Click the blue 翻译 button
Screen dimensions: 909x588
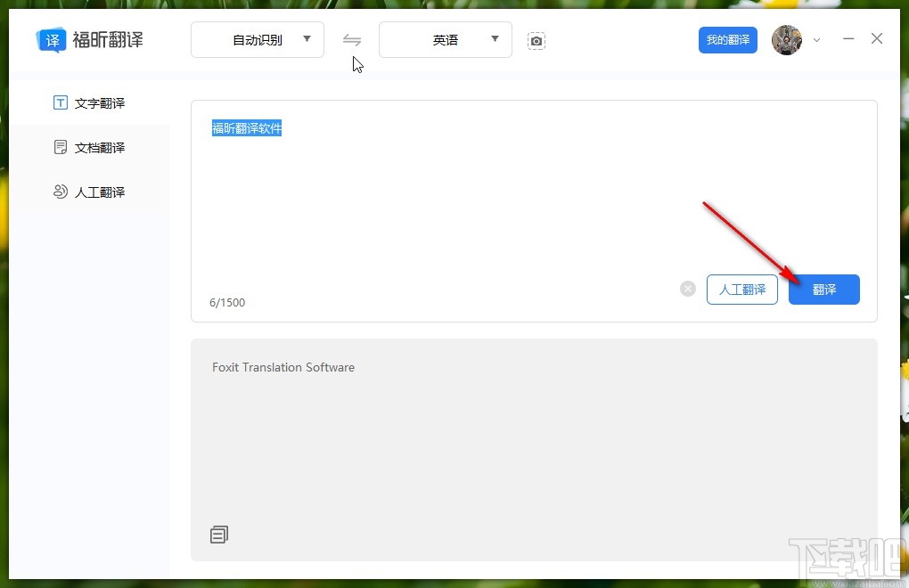(823, 289)
